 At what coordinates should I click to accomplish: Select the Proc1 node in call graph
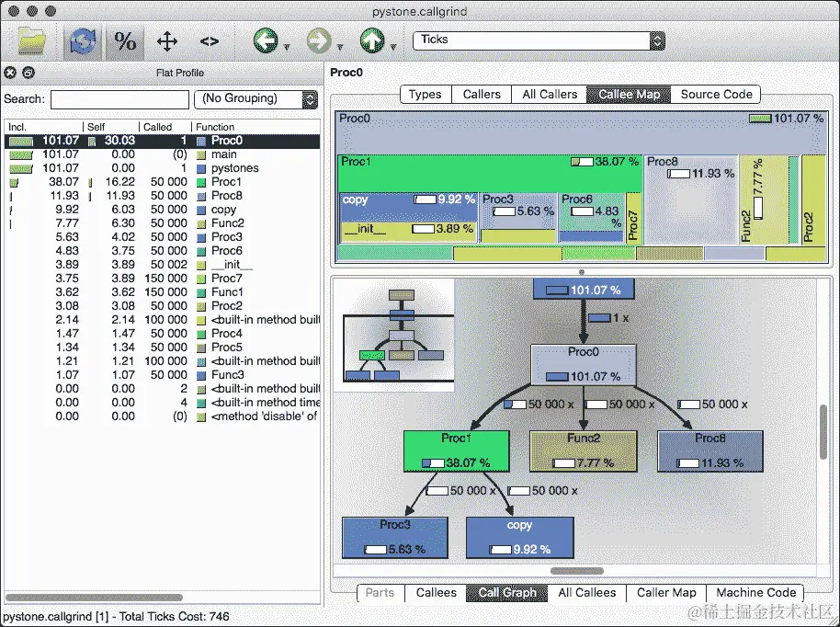(x=457, y=451)
